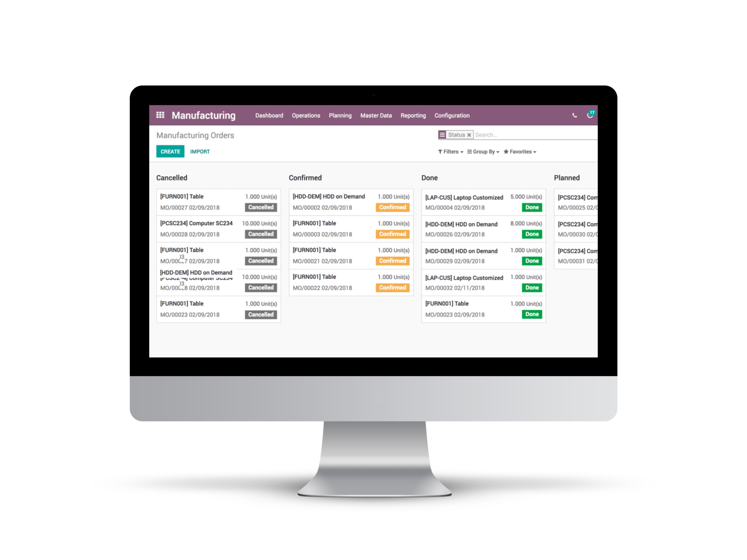Click the notification bell icon
Screen dimensions: 747x560
click(x=590, y=115)
